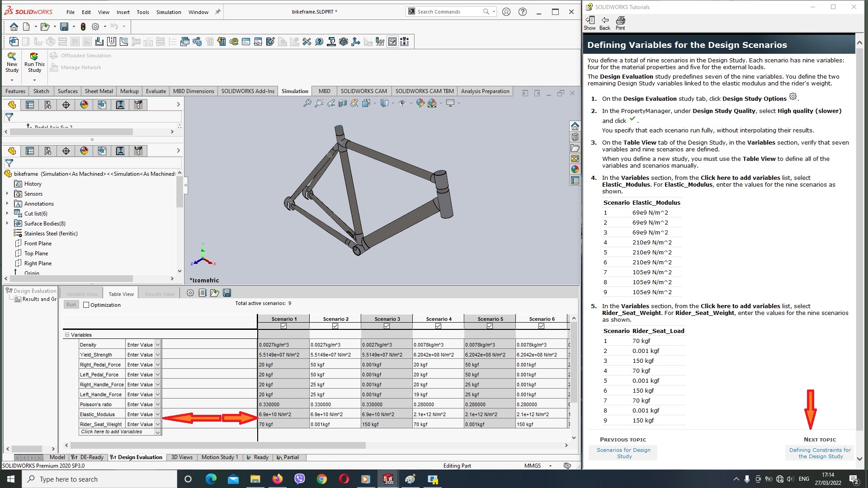This screenshot has width=868, height=488.
Task: Click Show icon in Tutorials window
Action: [x=590, y=23]
